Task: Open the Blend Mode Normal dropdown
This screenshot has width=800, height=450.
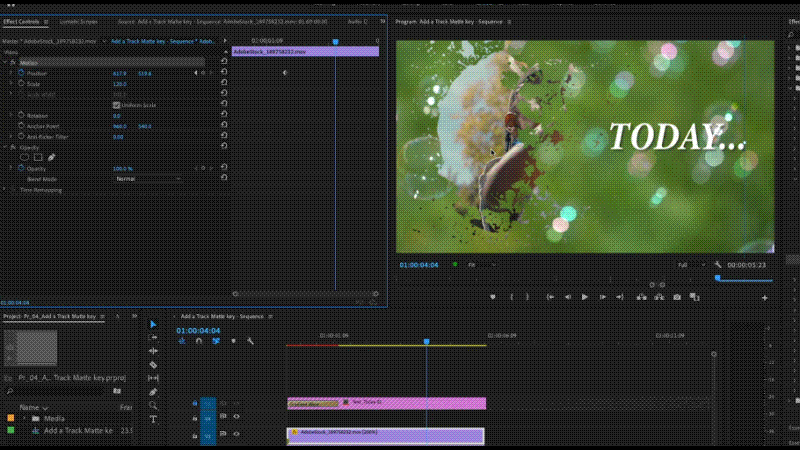Action: tap(148, 179)
